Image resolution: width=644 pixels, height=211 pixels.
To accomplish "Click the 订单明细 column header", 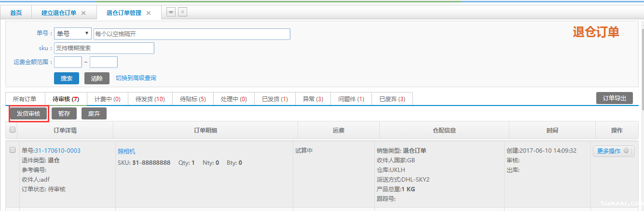I will pyautogui.click(x=206, y=130).
